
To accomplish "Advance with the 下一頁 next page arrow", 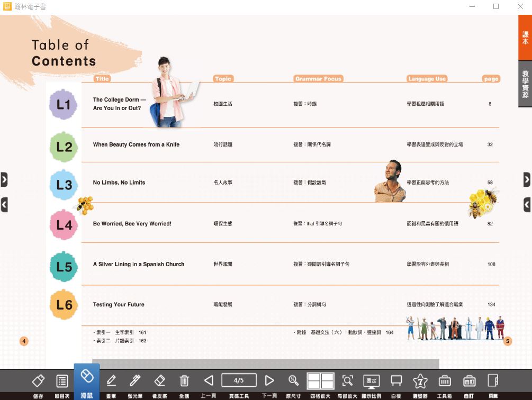I will (269, 380).
